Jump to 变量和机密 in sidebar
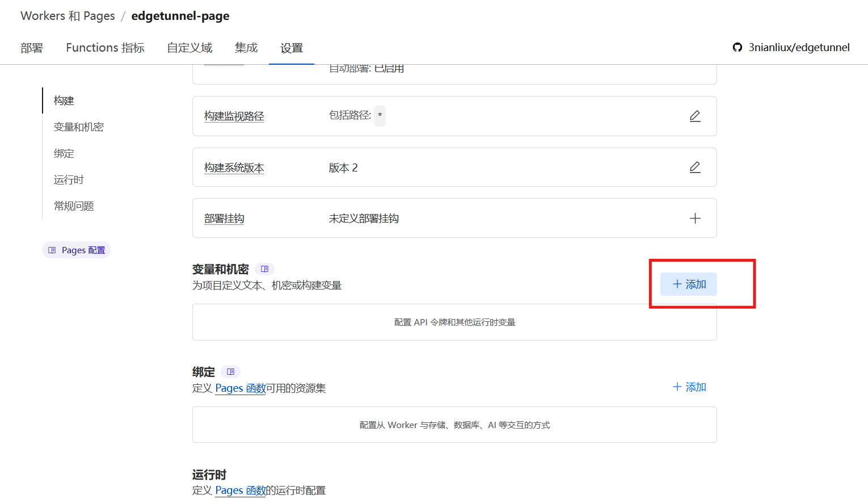 [79, 127]
